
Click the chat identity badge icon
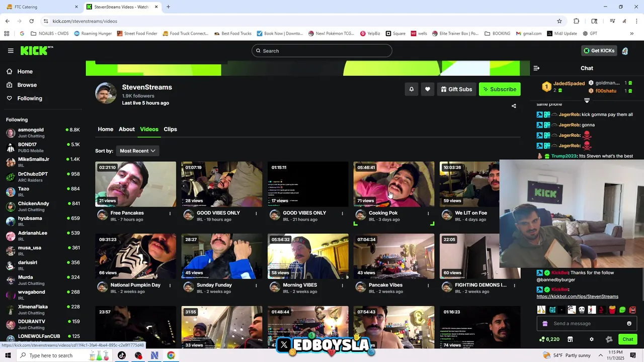609,339
